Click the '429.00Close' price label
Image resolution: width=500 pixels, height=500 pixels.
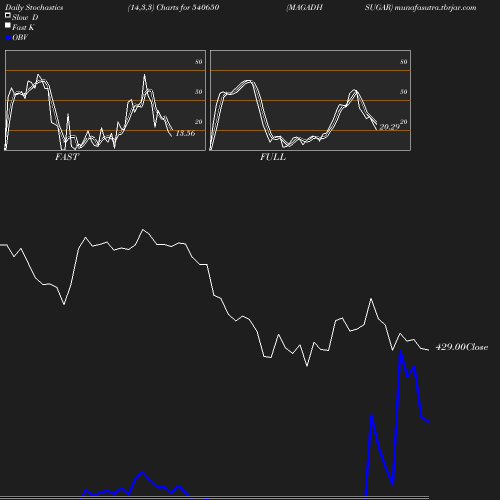(462, 347)
